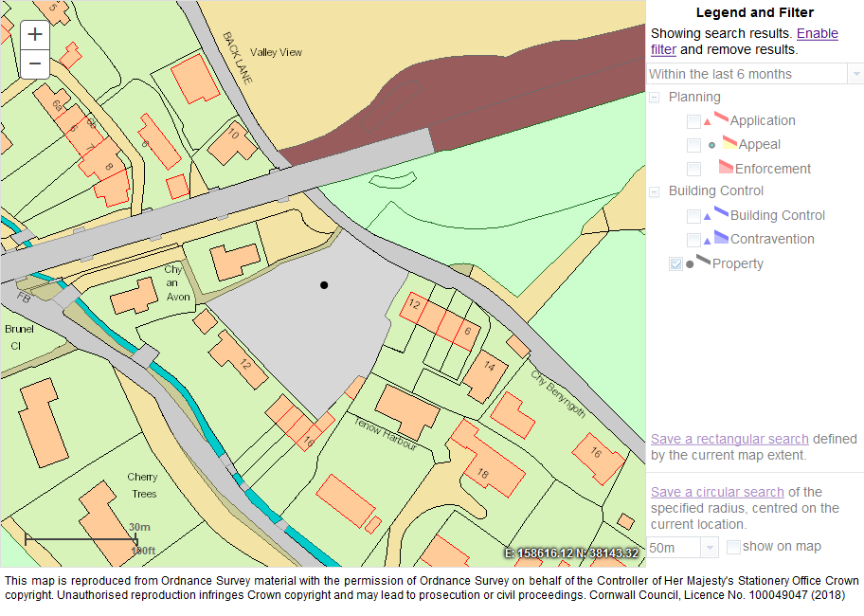Click 'Save a circular search' link
The image size is (864, 616).
click(x=717, y=492)
